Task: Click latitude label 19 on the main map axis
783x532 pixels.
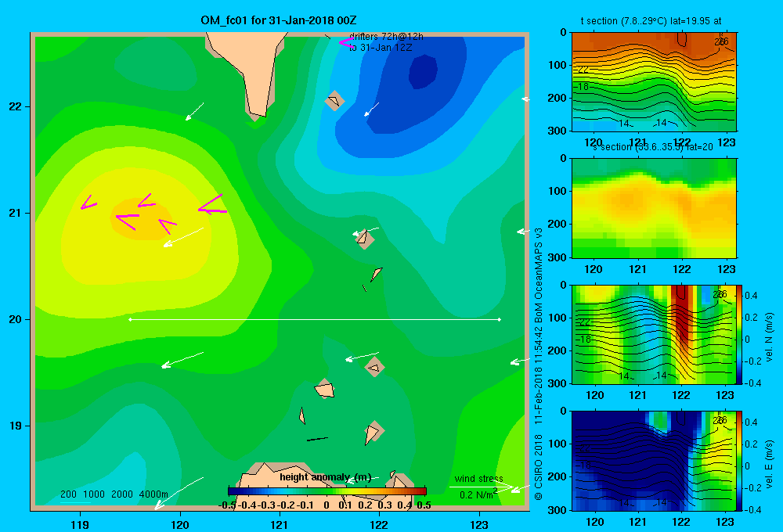Action: pyautogui.click(x=16, y=426)
